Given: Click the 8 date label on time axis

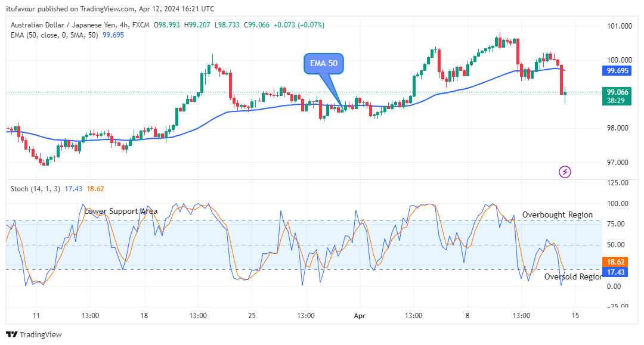Looking at the screenshot, I should click(467, 315).
